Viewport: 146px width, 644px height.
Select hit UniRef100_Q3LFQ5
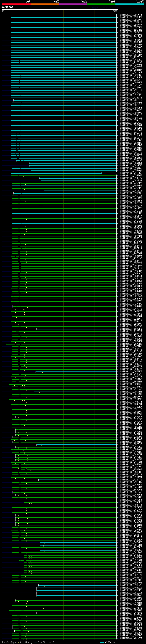pyautogui.click(x=131, y=37)
